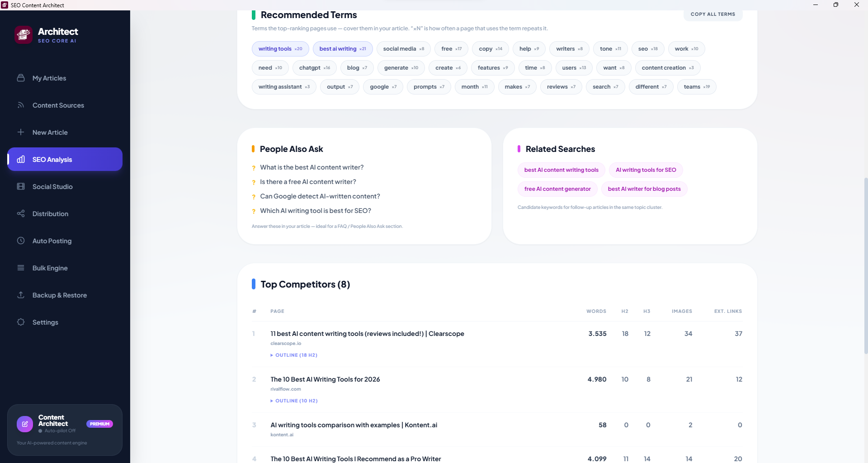Image resolution: width=868 pixels, height=463 pixels.
Task: Click the 'writing assistant' term chip
Action: tap(284, 87)
